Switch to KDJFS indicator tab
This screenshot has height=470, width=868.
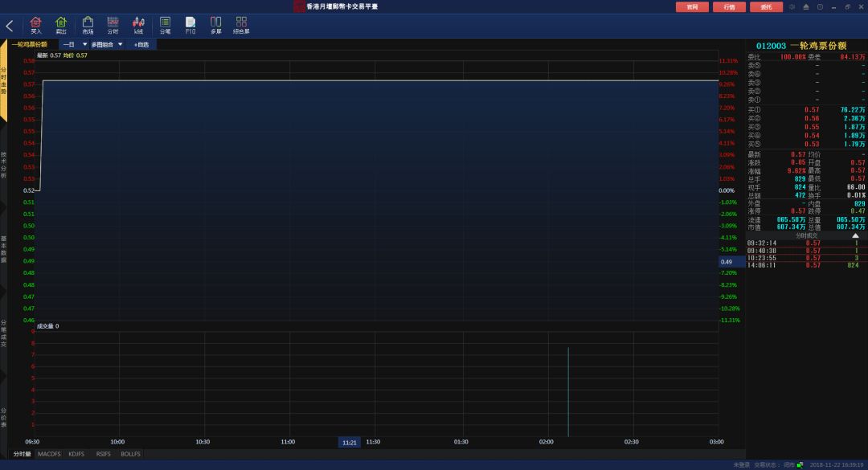click(76, 454)
